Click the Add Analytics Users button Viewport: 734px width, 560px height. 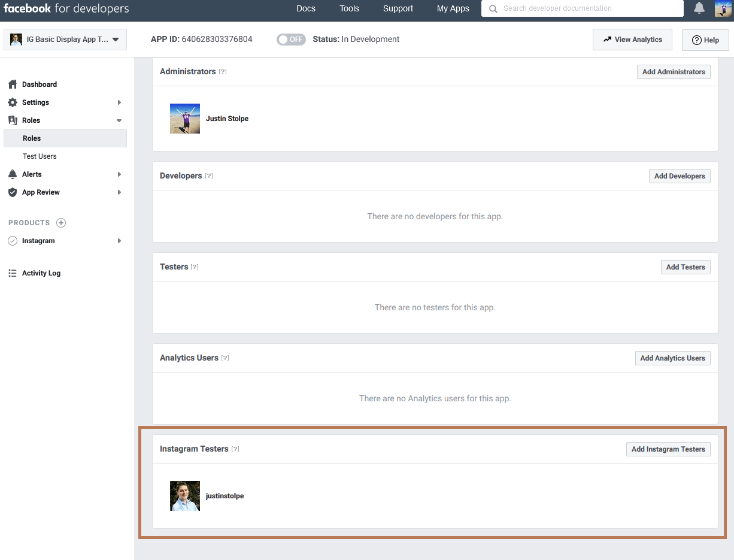(x=673, y=358)
